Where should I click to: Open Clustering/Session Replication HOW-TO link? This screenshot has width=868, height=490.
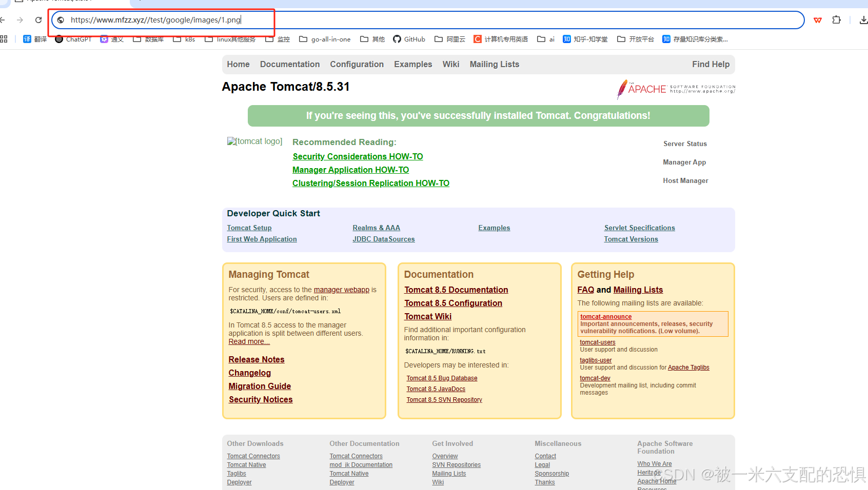pos(371,183)
